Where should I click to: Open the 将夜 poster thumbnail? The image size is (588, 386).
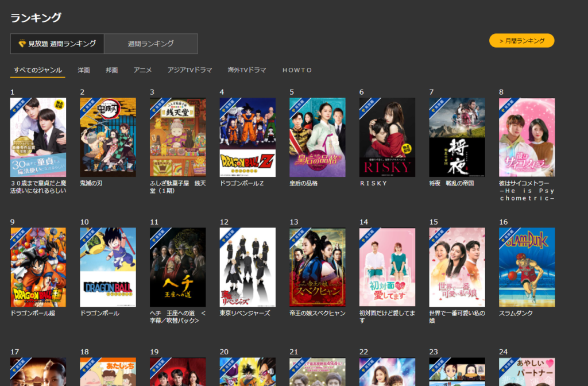tap(457, 137)
